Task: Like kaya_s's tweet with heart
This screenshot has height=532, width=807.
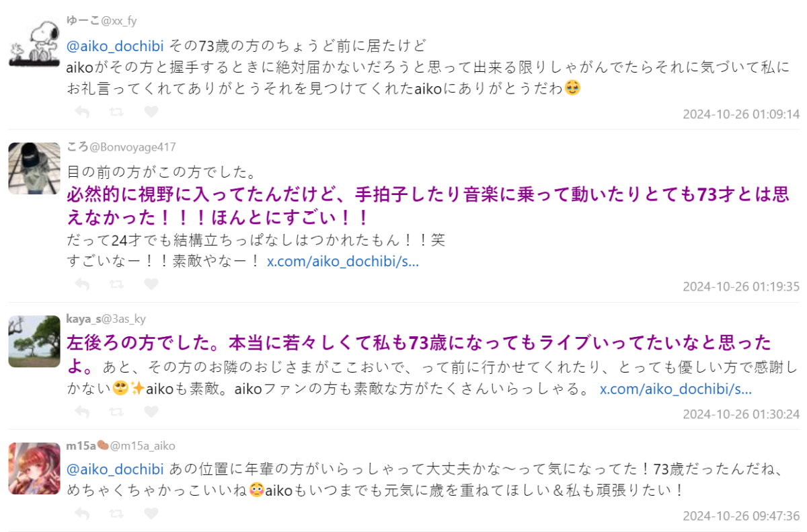Action: coord(151,412)
